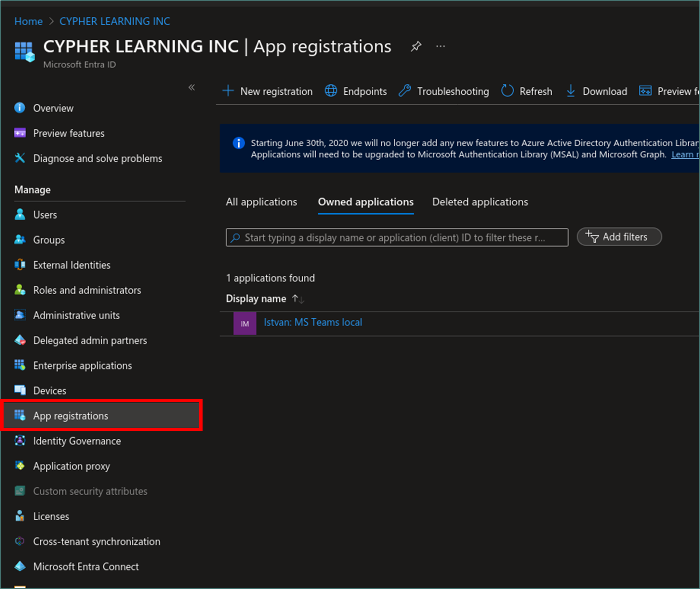Open Endpoints from the toolbar
Viewport: 700px width, 589px height.
click(356, 91)
